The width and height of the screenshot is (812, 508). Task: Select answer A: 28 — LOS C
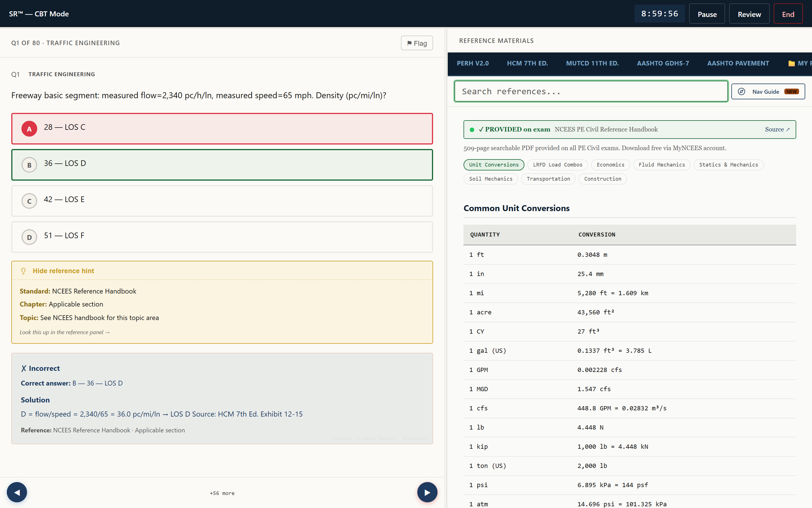222,129
